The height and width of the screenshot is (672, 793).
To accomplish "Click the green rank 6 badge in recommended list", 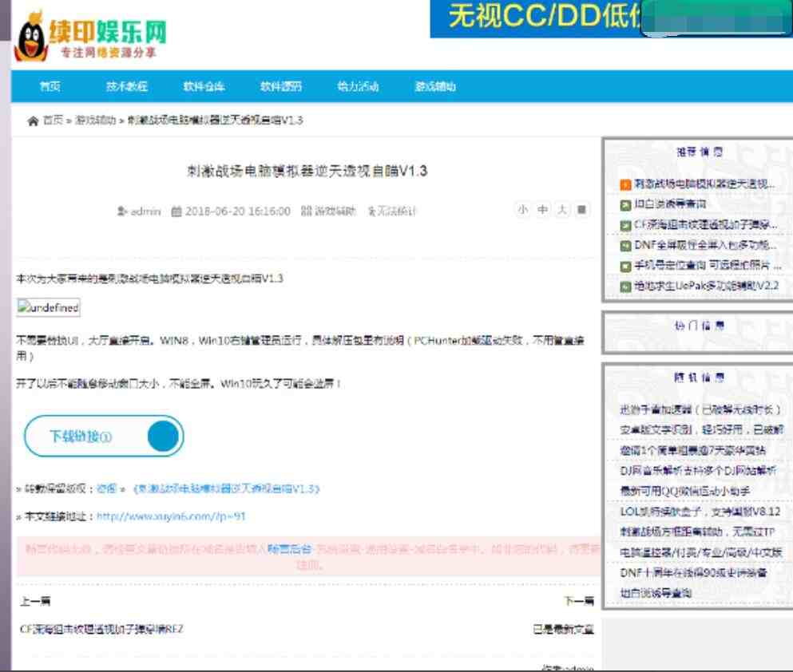I will click(625, 287).
